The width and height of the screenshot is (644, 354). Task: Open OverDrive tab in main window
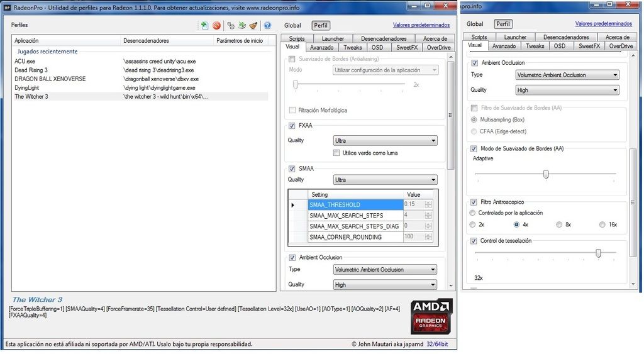[438, 48]
